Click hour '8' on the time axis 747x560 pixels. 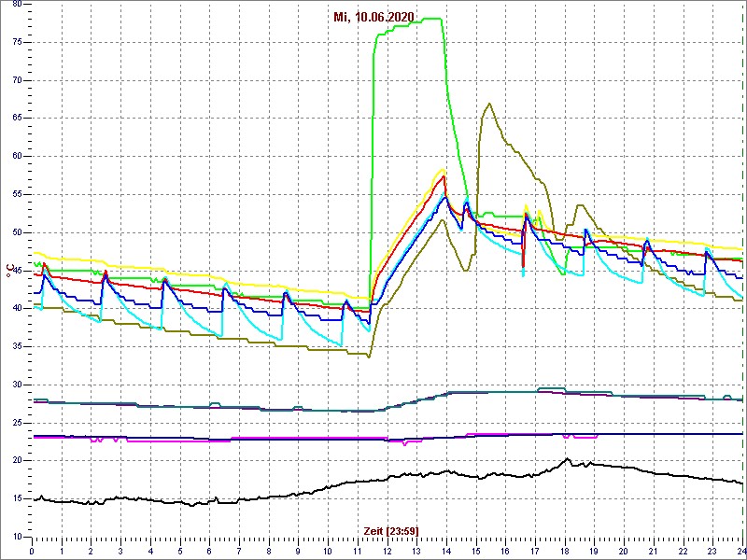click(268, 552)
